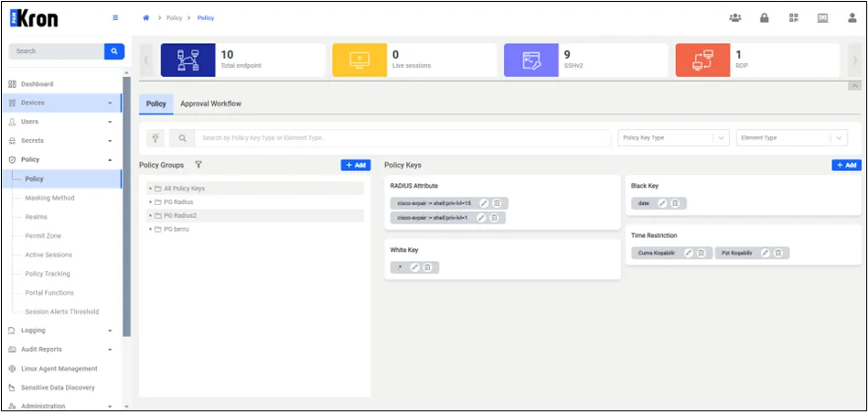Open the Policy Groups filter funnel icon
The image size is (868, 412).
(198, 165)
